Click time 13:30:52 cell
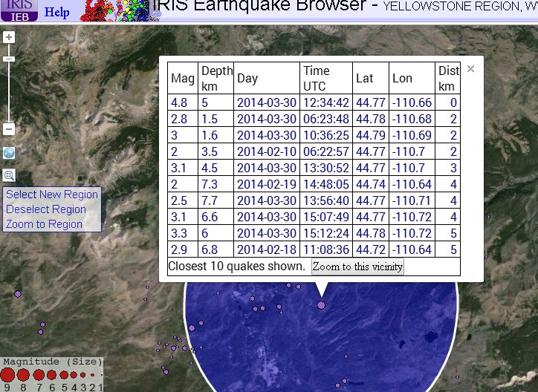 326,168
